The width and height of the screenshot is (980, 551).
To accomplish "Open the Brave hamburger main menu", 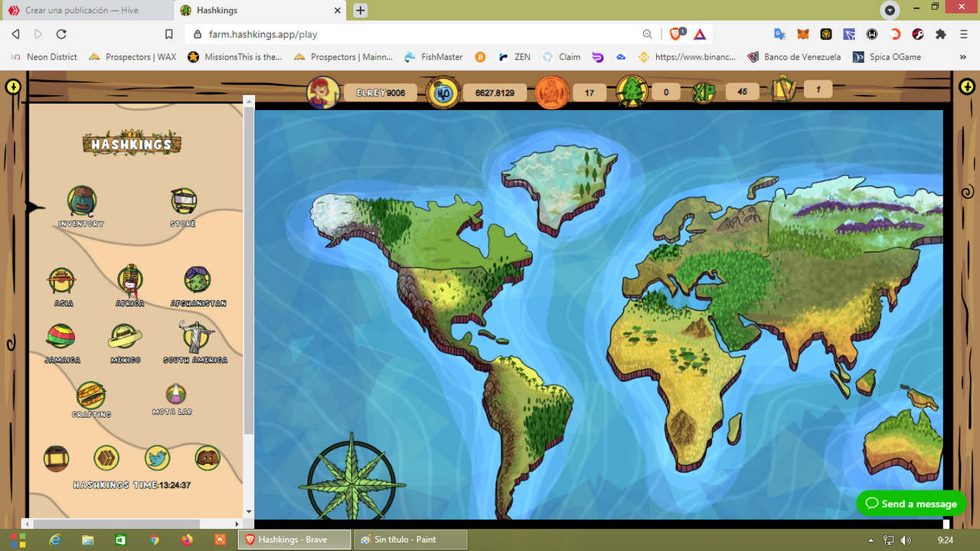I will tap(964, 34).
